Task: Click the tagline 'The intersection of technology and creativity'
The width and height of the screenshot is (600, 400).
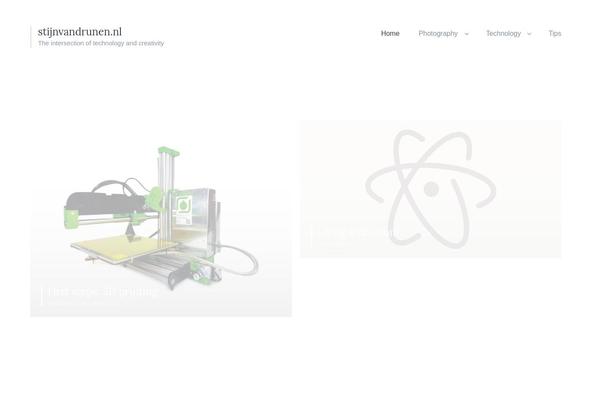Action: [101, 43]
